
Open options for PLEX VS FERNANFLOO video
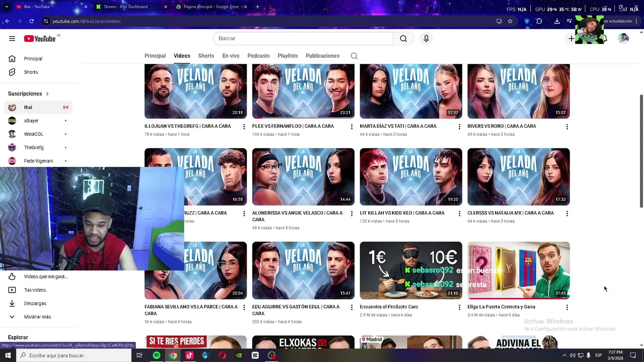pyautogui.click(x=352, y=127)
